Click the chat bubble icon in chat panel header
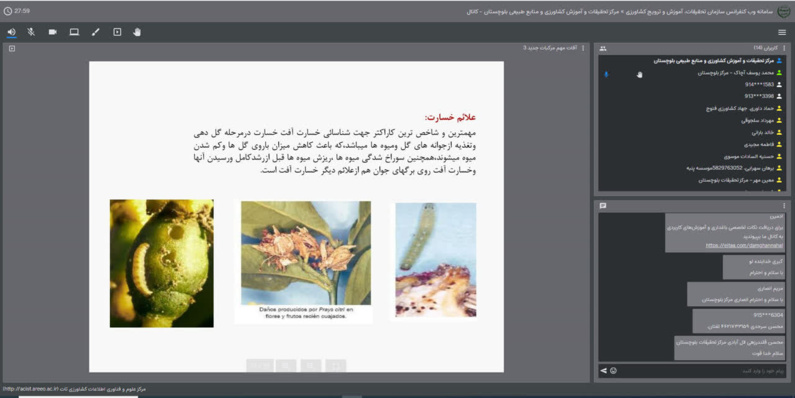The width and height of the screenshot is (795, 398). pos(603,206)
